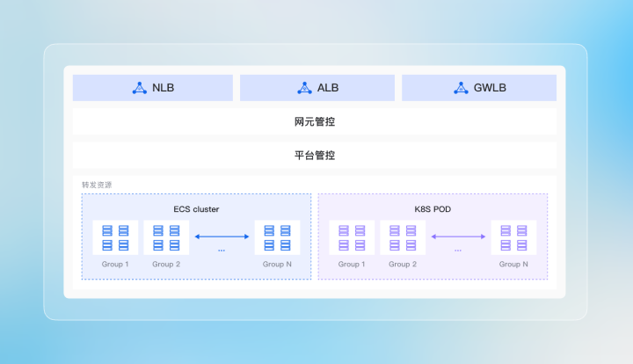Click the NLB text label

(164, 88)
